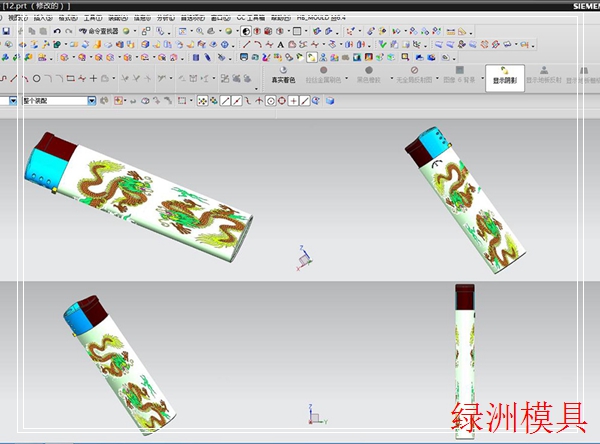This screenshot has width=600, height=444.
Task: Click the blue cube icon in selection bar
Action: pos(329,101)
